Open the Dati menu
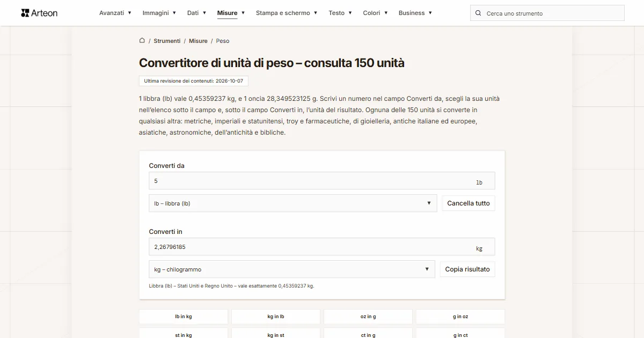The height and width of the screenshot is (338, 644). click(x=196, y=13)
